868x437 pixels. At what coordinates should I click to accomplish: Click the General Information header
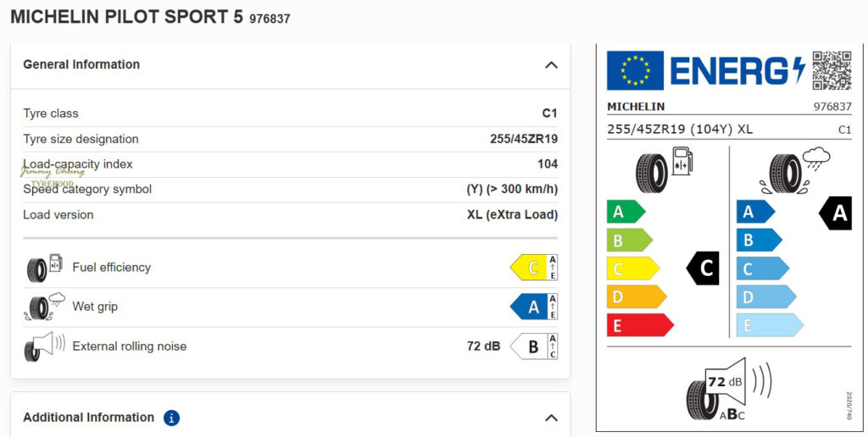[x=81, y=64]
